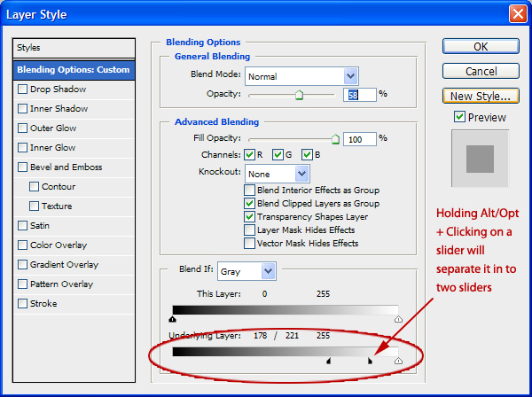Click the Opacity slider handle

click(x=299, y=94)
